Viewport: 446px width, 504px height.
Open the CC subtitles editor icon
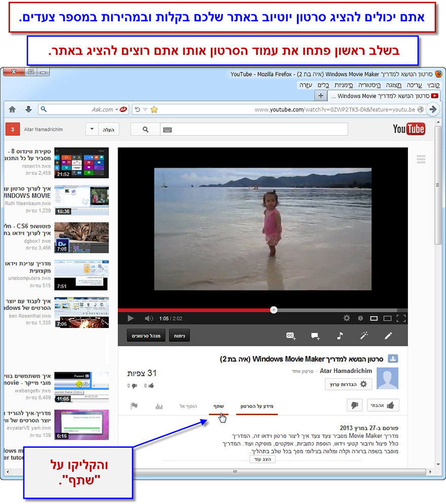290,336
